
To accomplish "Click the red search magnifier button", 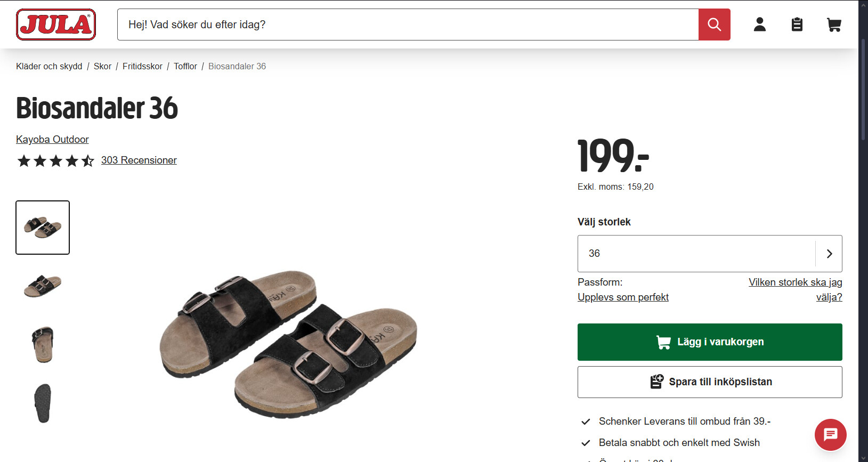I will point(714,25).
